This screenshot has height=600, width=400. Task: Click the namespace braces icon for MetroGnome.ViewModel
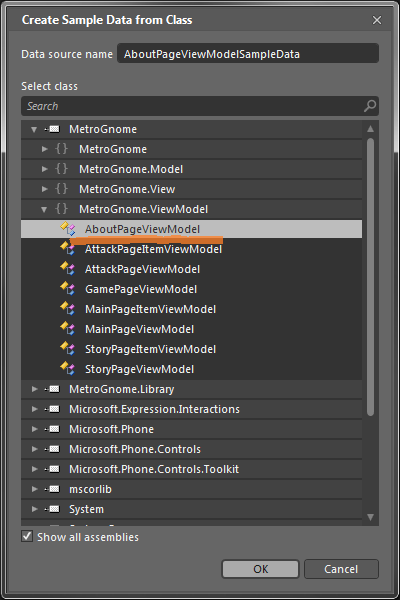[x=61, y=209]
